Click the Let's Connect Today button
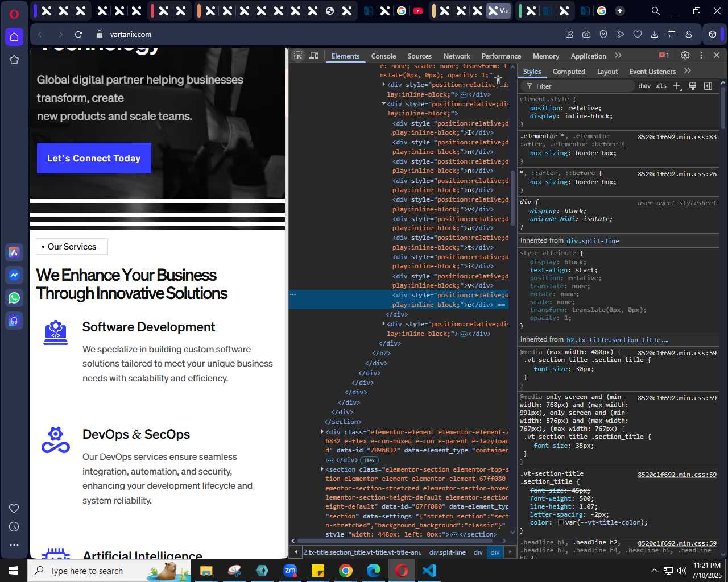 point(94,158)
